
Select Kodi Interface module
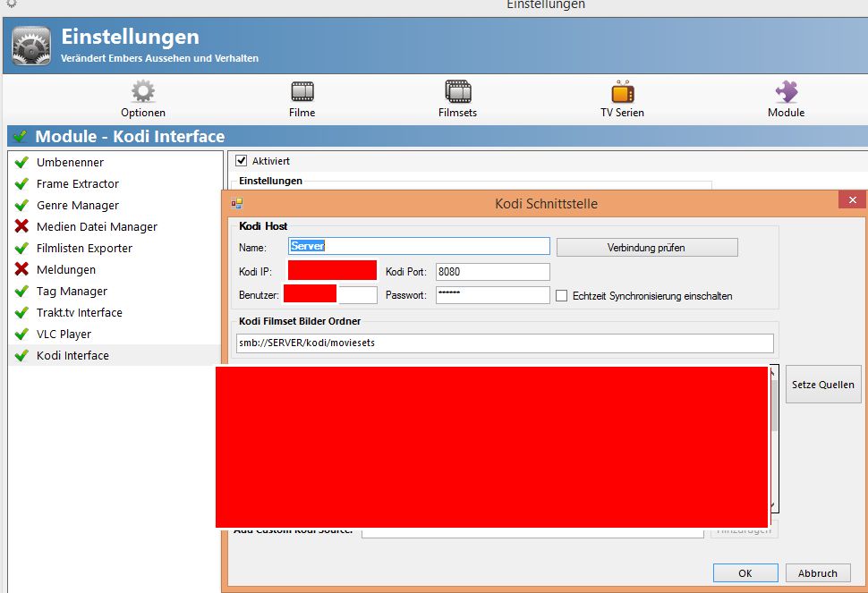tap(115, 356)
